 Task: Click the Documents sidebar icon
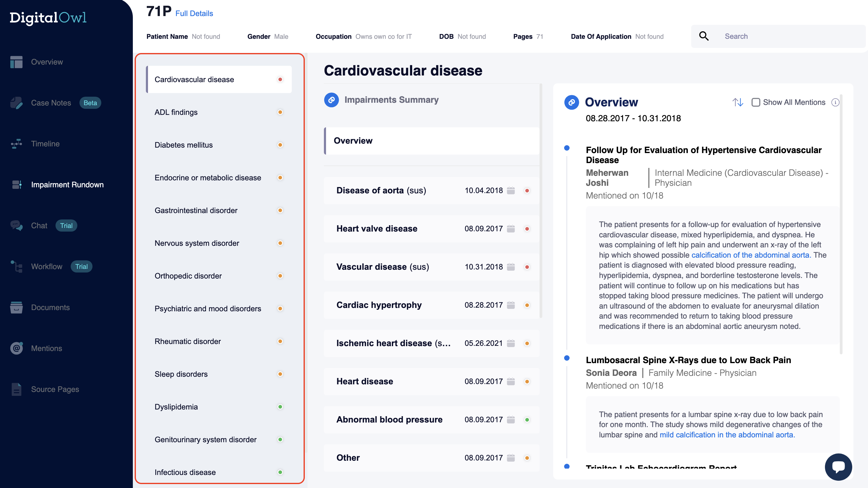(x=17, y=307)
